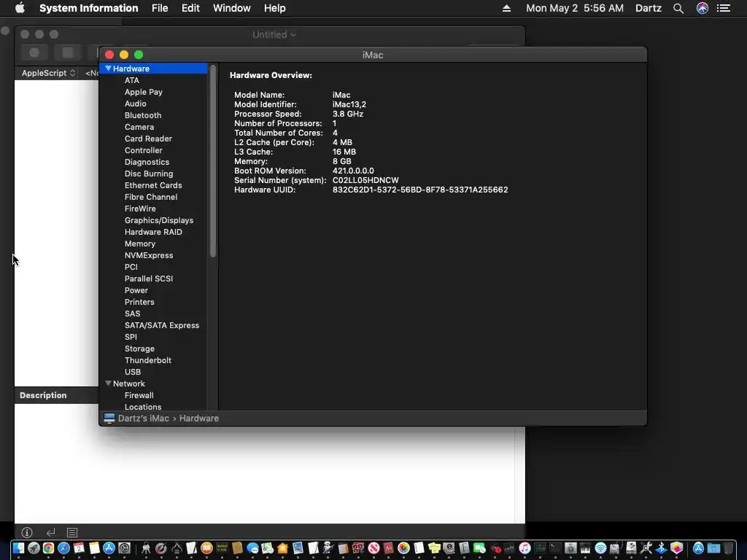Open Notification Center list icon
The width and height of the screenshot is (747, 560).
[724, 8]
